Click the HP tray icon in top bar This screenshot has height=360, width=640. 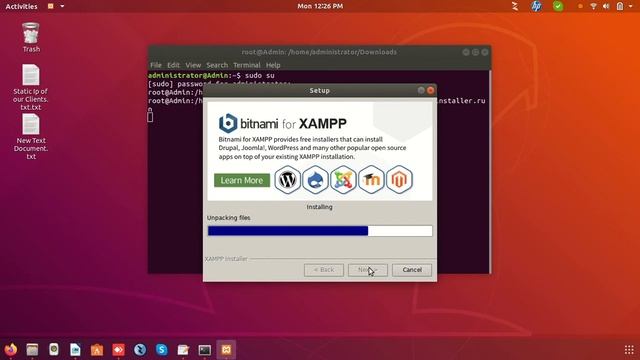(x=536, y=6)
